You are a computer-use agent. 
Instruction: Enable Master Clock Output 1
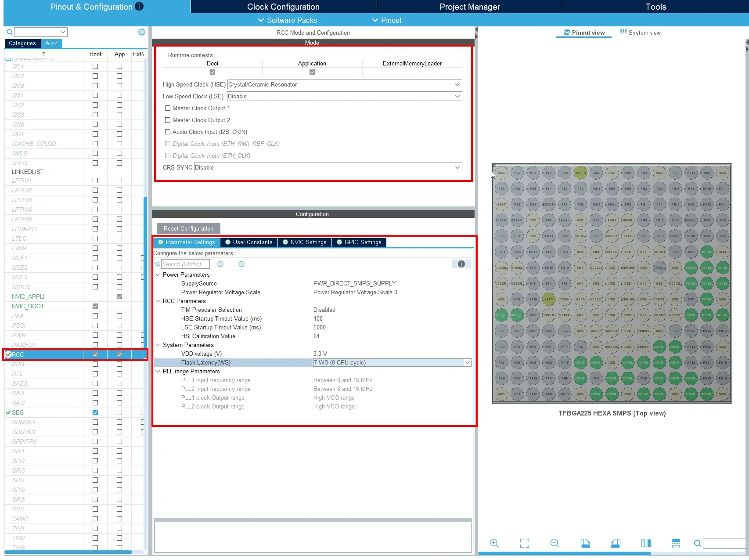(x=168, y=108)
